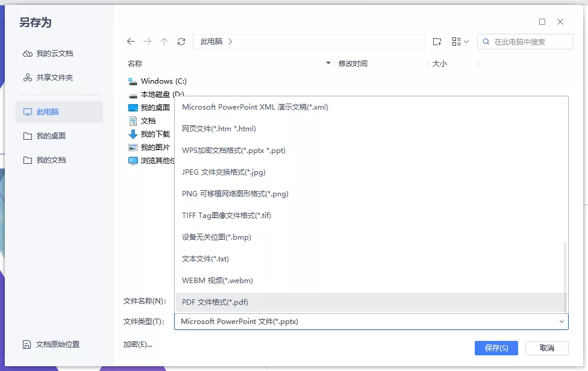Click the 我的下载 download arrow icon
This screenshot has height=371, width=588.
click(x=133, y=134)
